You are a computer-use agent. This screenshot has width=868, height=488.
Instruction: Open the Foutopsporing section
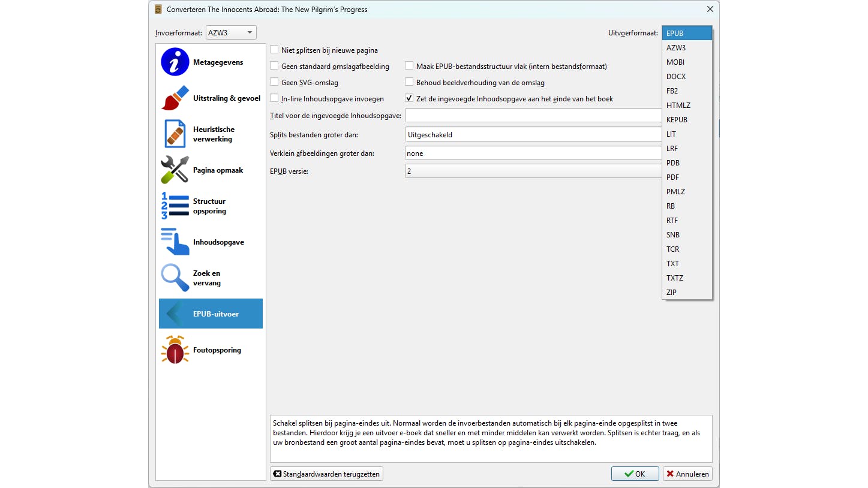click(x=211, y=350)
